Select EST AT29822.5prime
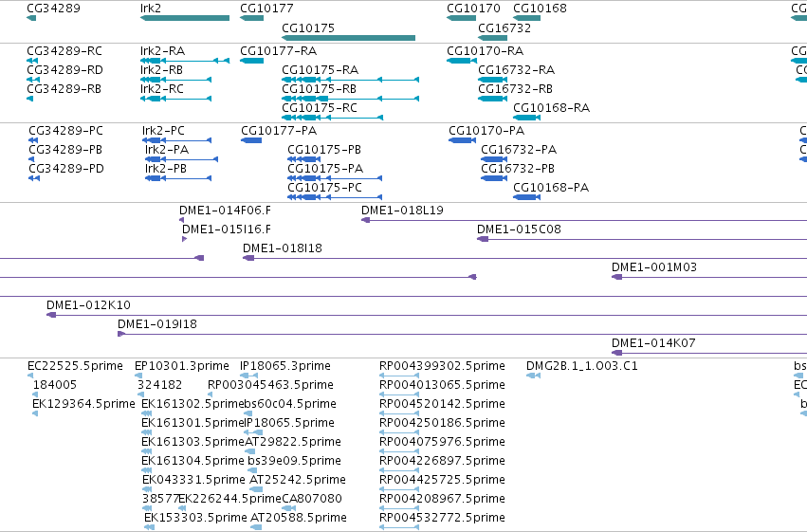The height and width of the screenshot is (532, 807). coord(293,442)
